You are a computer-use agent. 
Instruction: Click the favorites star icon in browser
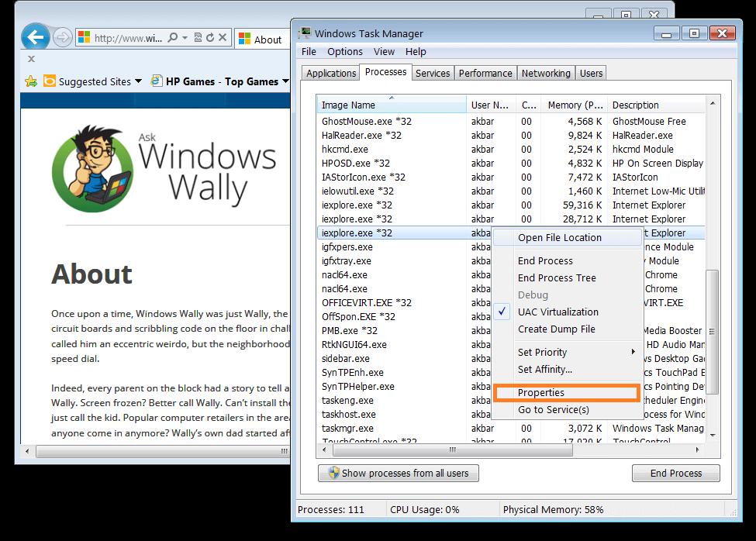pyautogui.click(x=31, y=81)
